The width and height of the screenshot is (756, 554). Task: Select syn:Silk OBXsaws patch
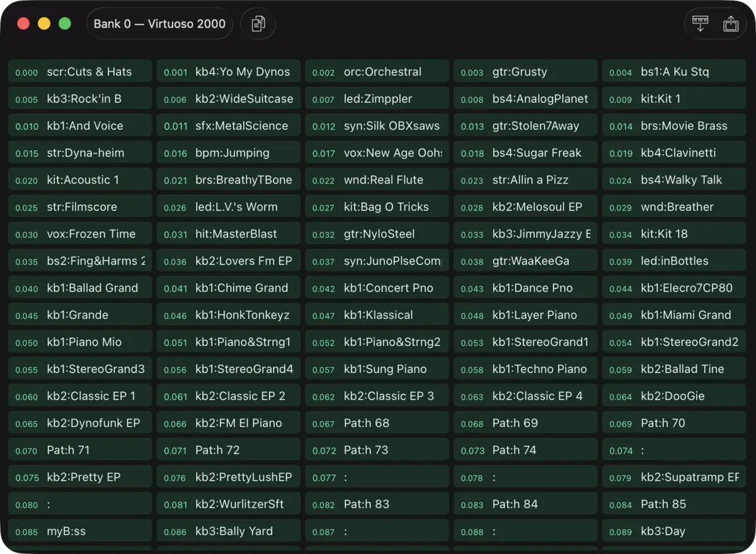coord(377,125)
